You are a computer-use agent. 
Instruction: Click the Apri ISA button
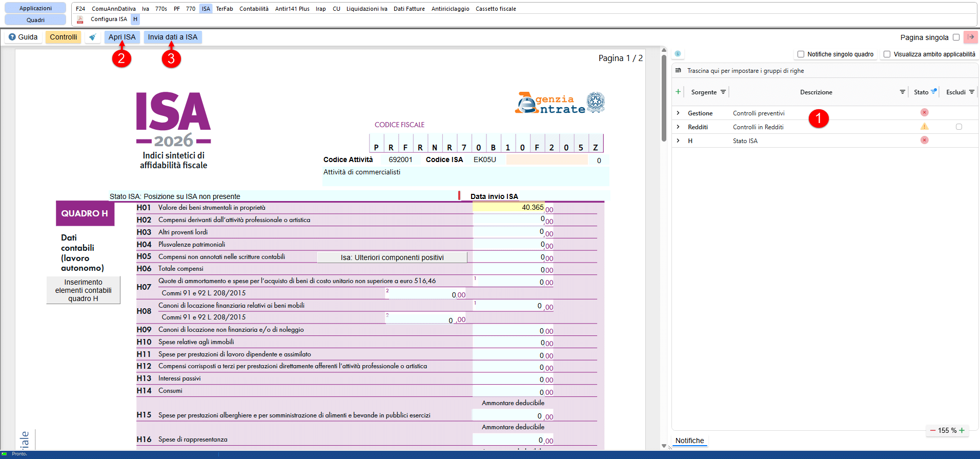[x=122, y=37]
